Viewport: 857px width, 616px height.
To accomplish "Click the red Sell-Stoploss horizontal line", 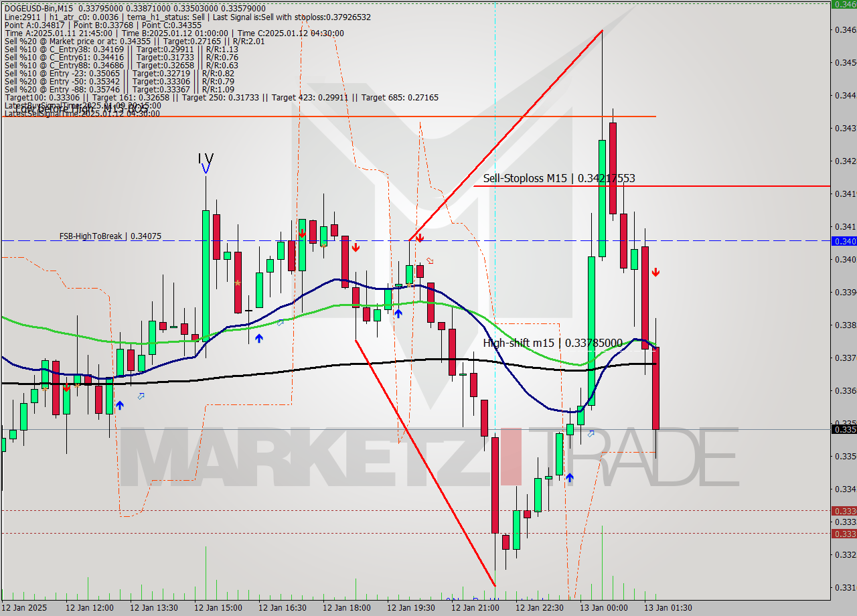I will pyautogui.click(x=651, y=186).
